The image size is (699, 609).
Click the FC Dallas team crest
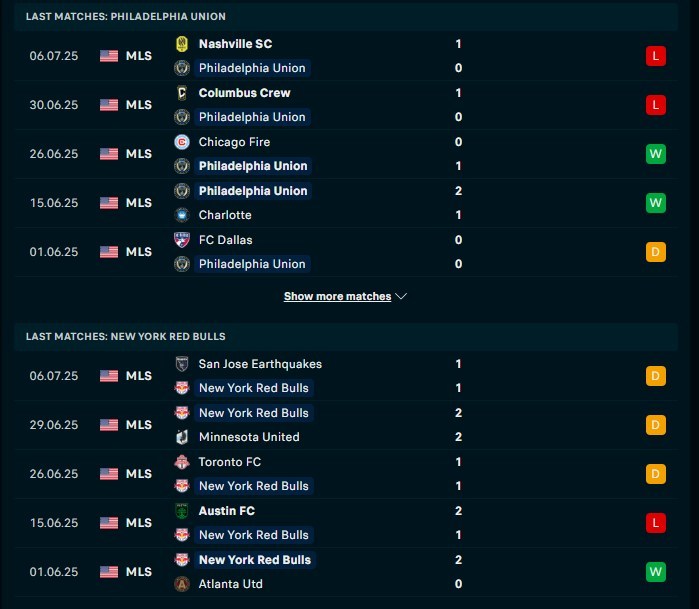[x=182, y=240]
